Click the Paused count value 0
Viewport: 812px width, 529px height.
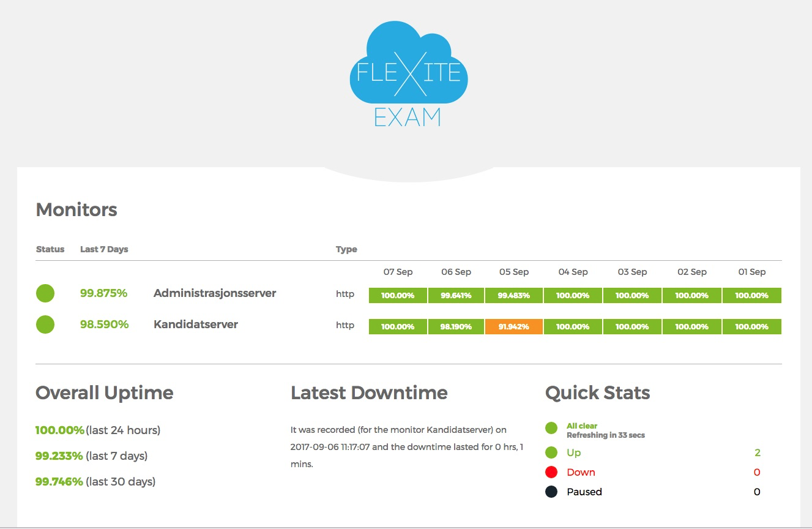(757, 492)
